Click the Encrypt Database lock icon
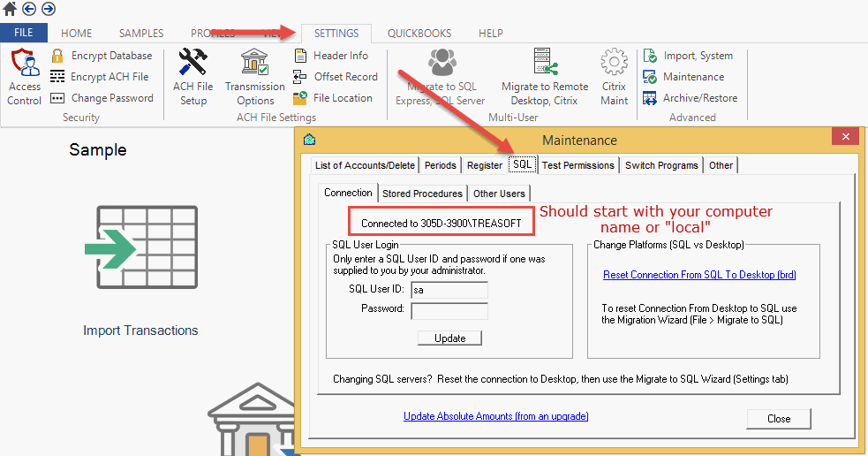 point(58,56)
